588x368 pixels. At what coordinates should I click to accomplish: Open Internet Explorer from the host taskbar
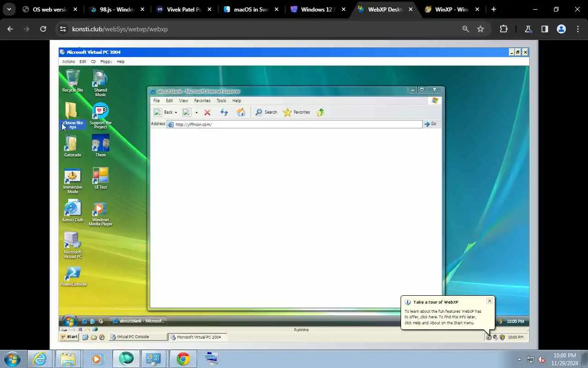coord(40,359)
